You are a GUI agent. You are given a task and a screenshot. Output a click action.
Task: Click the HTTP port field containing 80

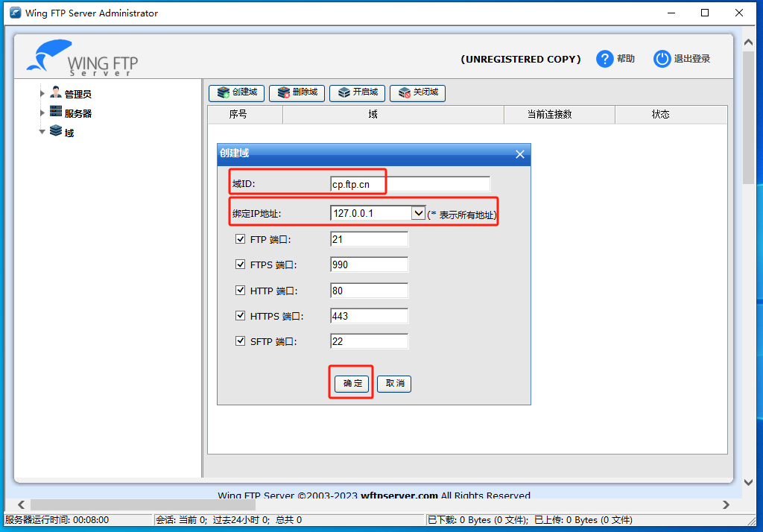pyautogui.click(x=370, y=291)
